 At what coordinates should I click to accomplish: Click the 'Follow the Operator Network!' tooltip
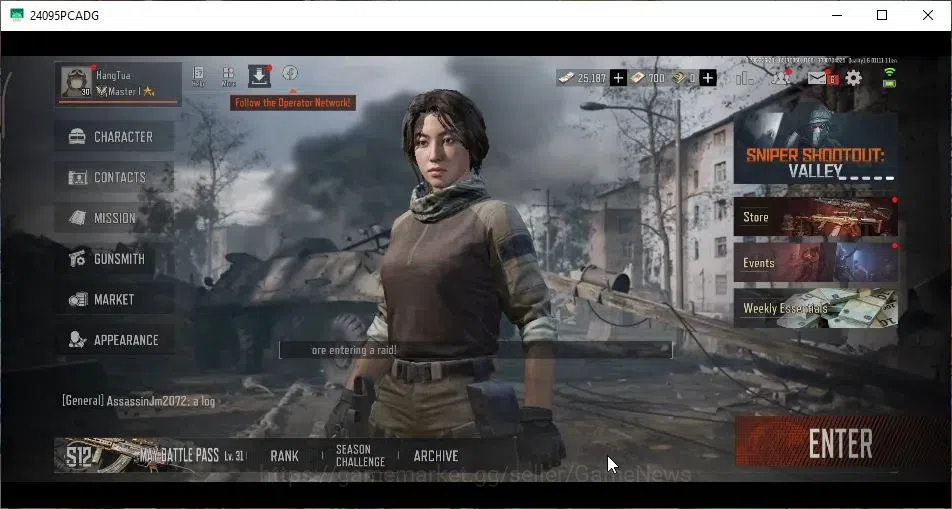pos(293,103)
